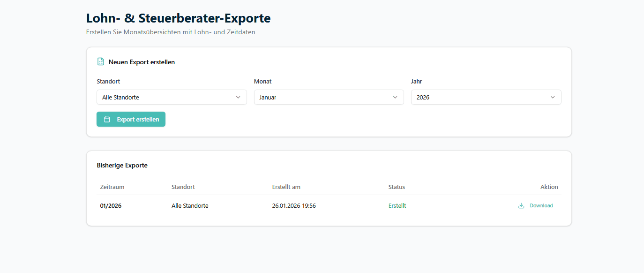Click the green Erstellt status label

[397, 205]
